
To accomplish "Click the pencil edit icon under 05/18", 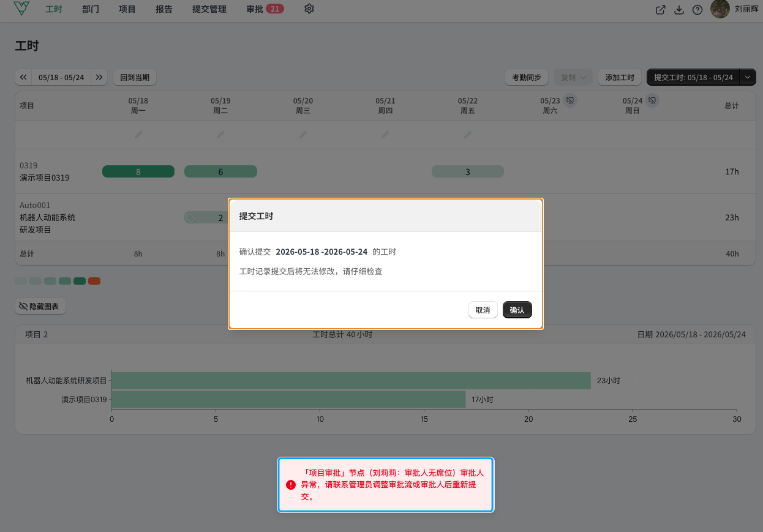I will point(138,134).
